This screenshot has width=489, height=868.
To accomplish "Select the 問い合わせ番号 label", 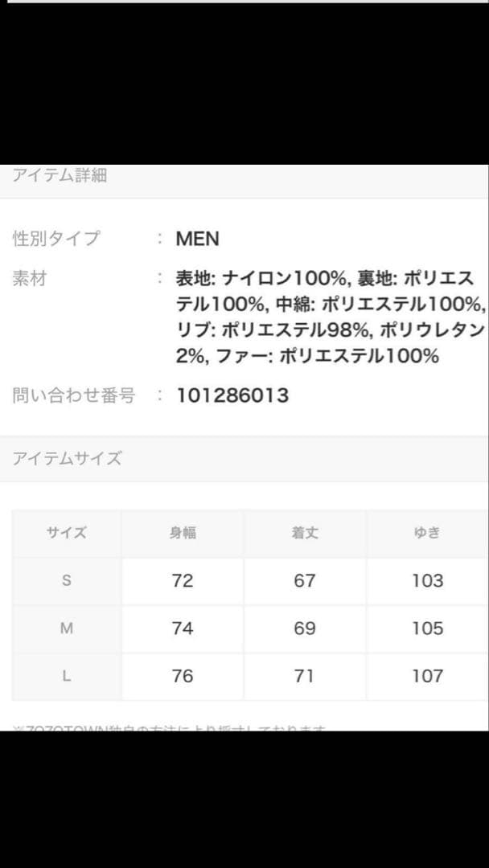I will 74,395.
